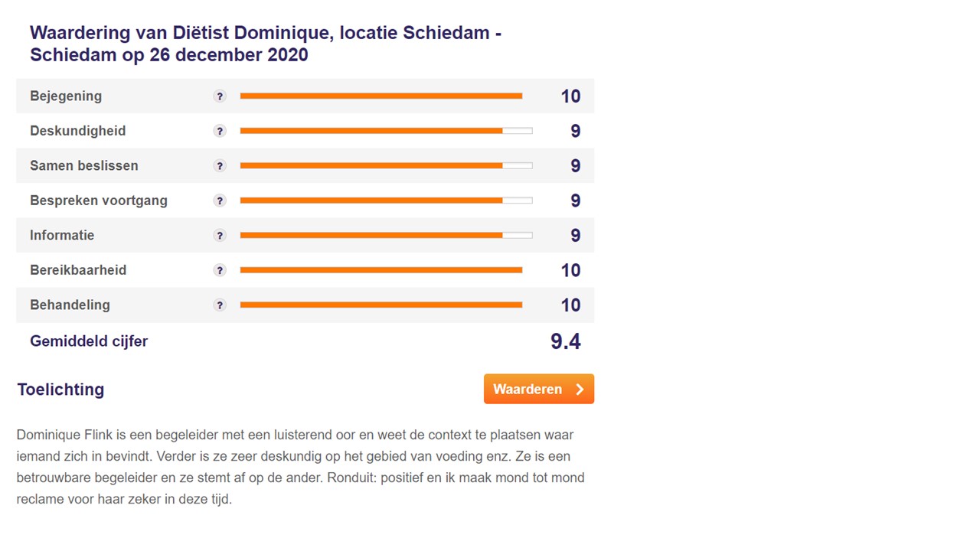
Task: Click the Deskundigheid rating bar
Action: tap(386, 131)
